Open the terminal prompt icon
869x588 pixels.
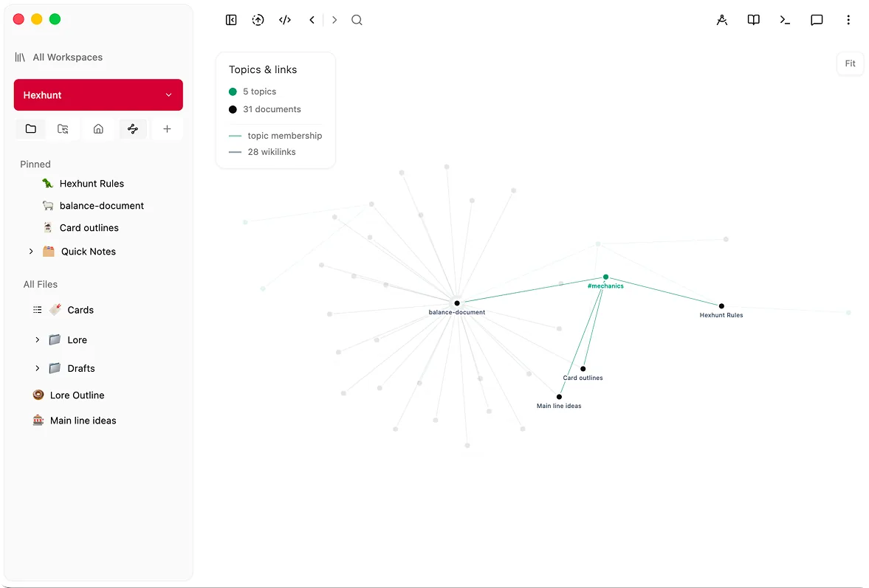pyautogui.click(x=785, y=20)
